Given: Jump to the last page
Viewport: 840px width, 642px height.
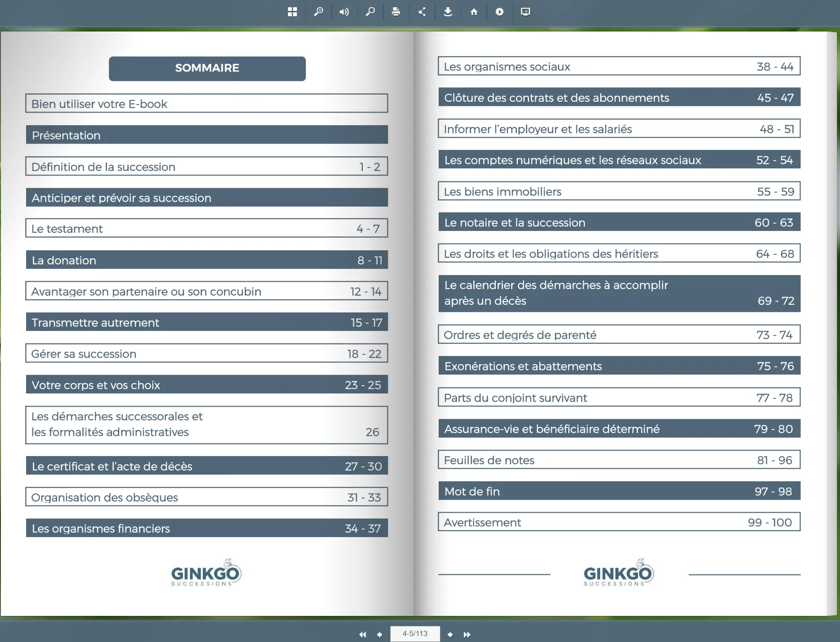Looking at the screenshot, I should tap(467, 634).
